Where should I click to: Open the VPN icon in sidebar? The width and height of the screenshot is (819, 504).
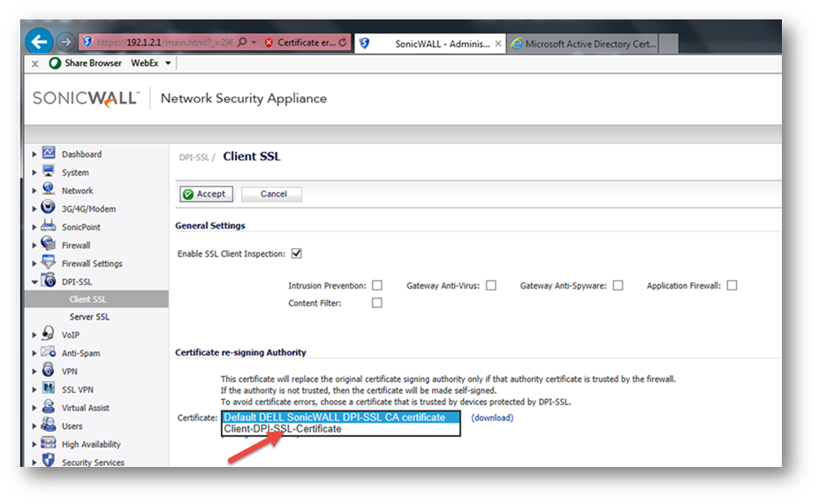(x=48, y=370)
